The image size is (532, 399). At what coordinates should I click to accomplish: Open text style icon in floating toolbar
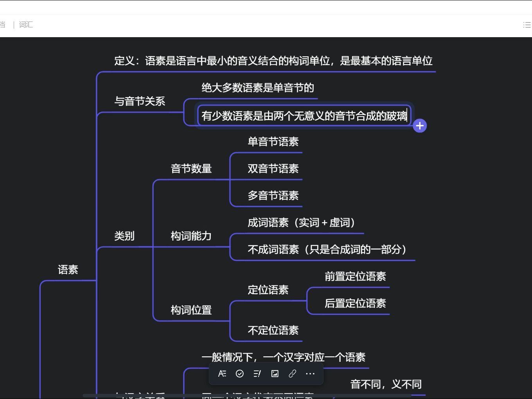[x=222, y=374]
